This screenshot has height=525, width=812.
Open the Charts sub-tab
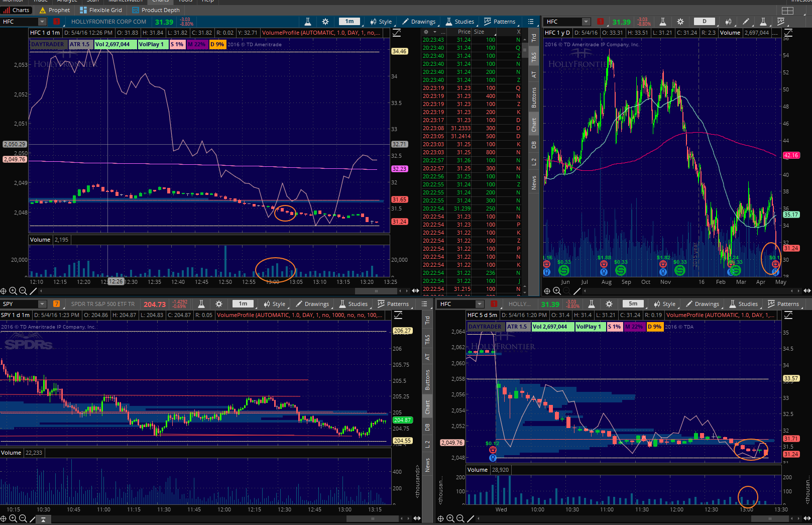[x=17, y=10]
